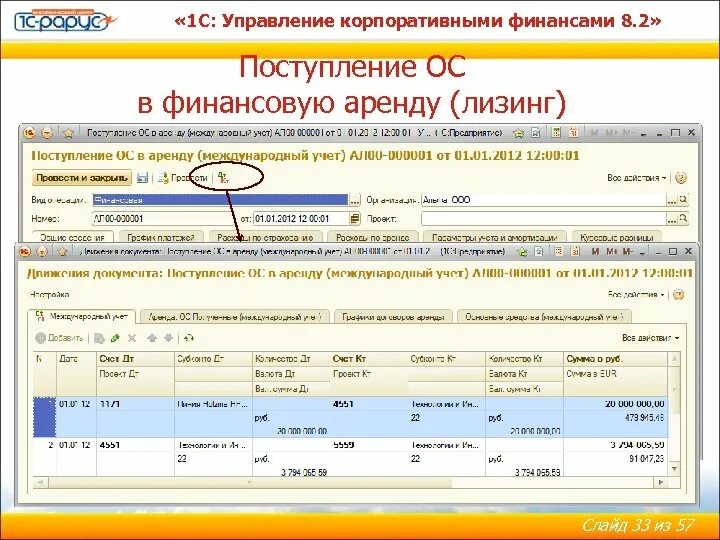Switch to the 'Общие сведения' tab
The height and width of the screenshot is (540, 720).
tap(72, 237)
